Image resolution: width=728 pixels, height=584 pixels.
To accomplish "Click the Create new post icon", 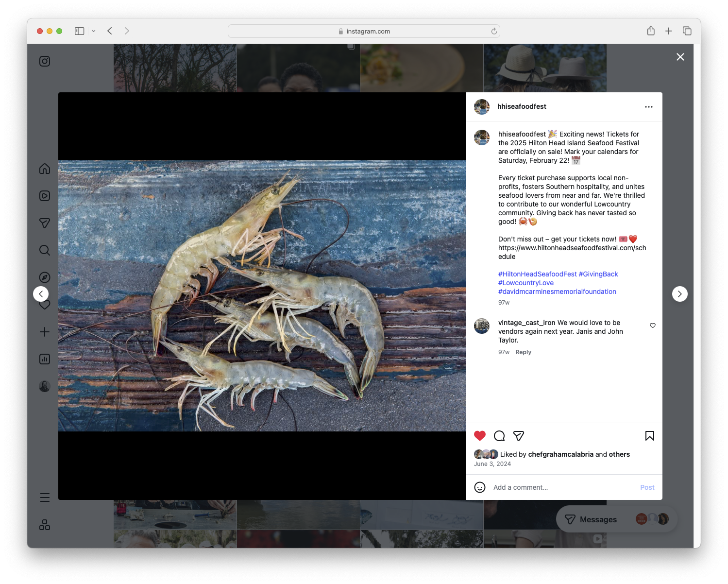I will point(44,332).
